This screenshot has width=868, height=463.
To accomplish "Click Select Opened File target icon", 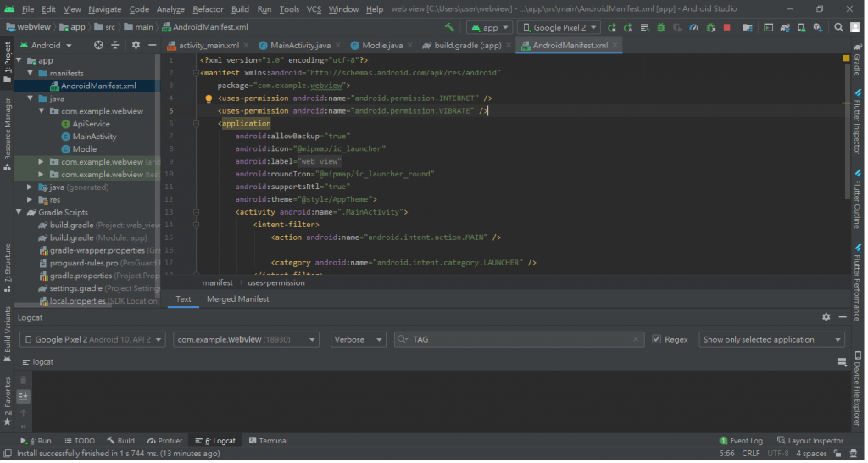I will point(99,46).
